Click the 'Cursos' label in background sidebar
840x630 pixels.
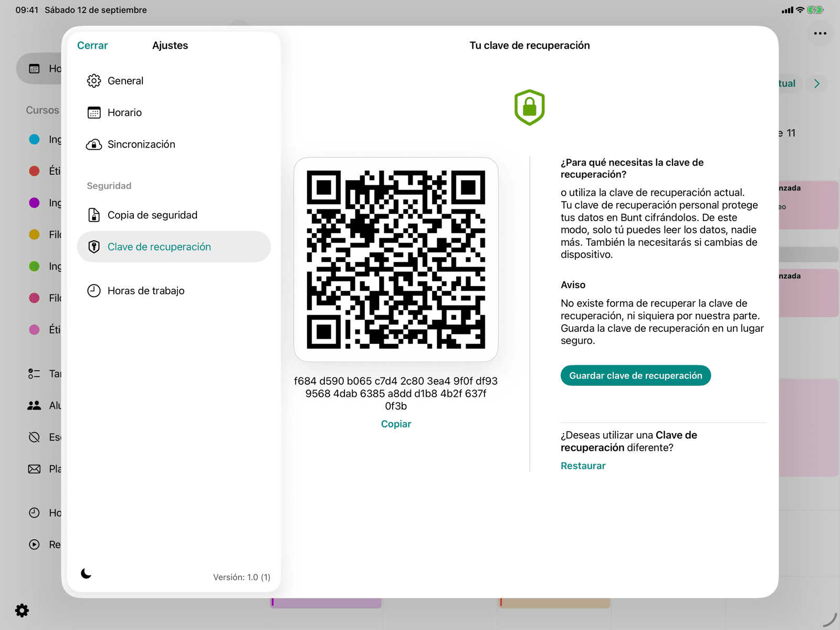pyautogui.click(x=43, y=110)
